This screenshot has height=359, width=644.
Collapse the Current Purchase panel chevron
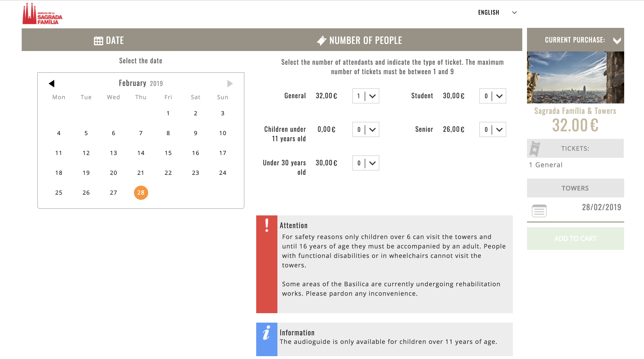coord(617,40)
